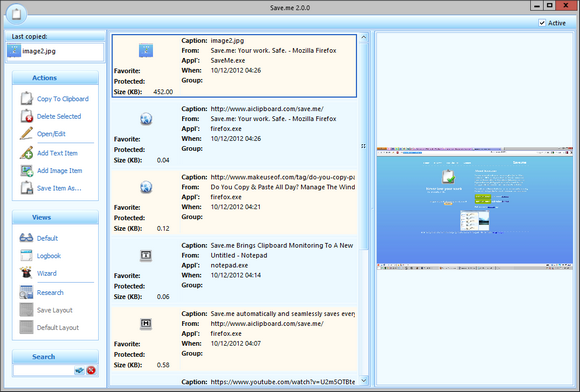580x392 pixels.
Task: Click the search go arrow icon
Action: coord(79,370)
